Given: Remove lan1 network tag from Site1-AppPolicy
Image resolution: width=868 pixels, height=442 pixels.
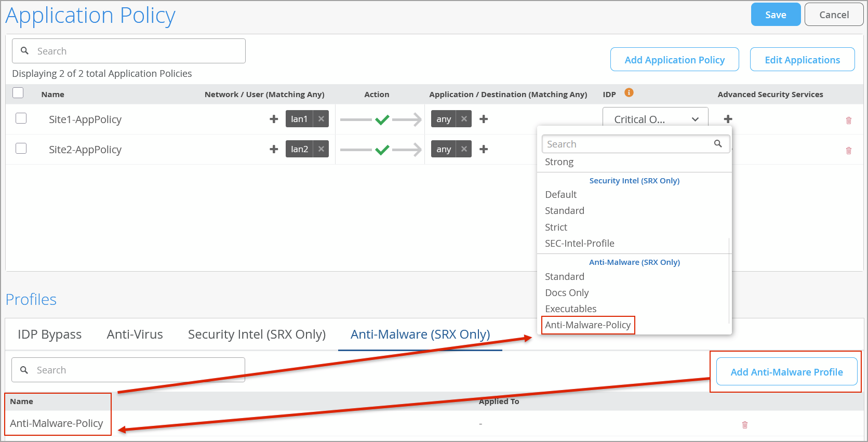Looking at the screenshot, I should pos(321,119).
